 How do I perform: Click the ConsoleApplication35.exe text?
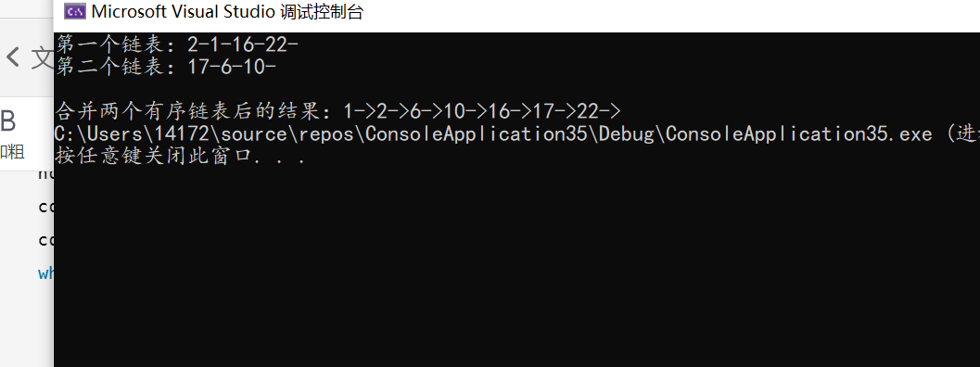tap(799, 133)
